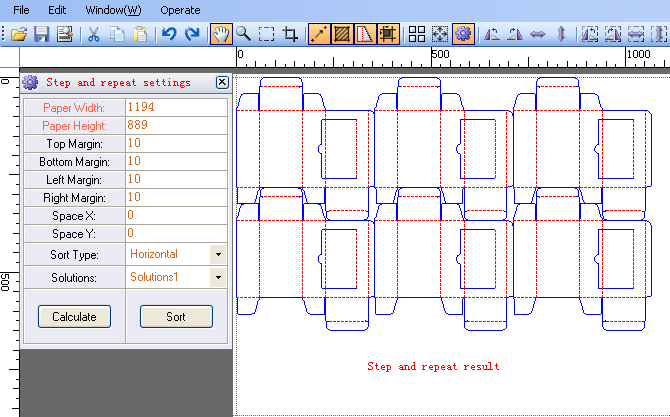Click the Paper Height label

(x=74, y=126)
